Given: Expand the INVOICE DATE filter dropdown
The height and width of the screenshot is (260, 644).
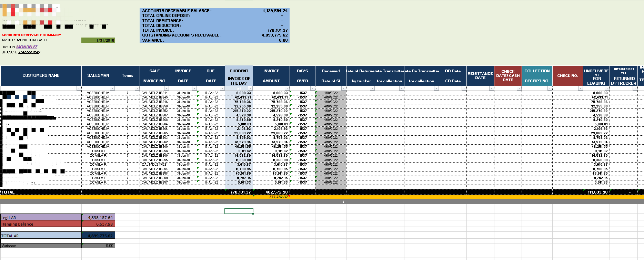Looking at the screenshot, I should [x=194, y=89].
